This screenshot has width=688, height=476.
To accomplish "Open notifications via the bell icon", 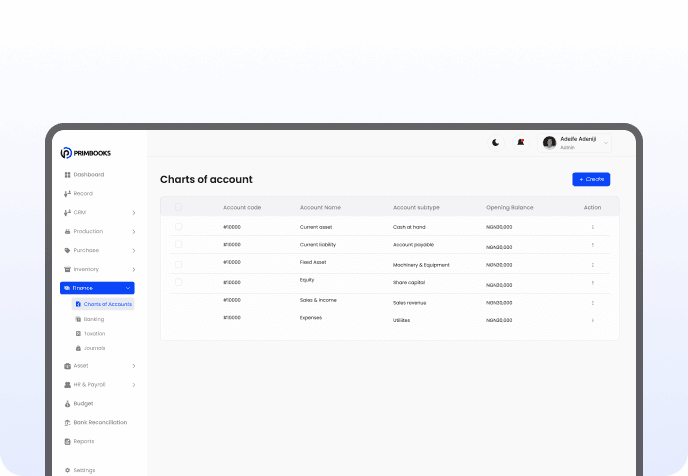I will [521, 143].
